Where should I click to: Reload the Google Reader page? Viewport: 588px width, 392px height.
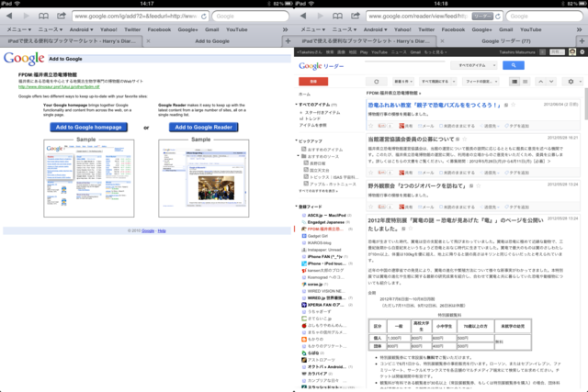pyautogui.click(x=498, y=17)
